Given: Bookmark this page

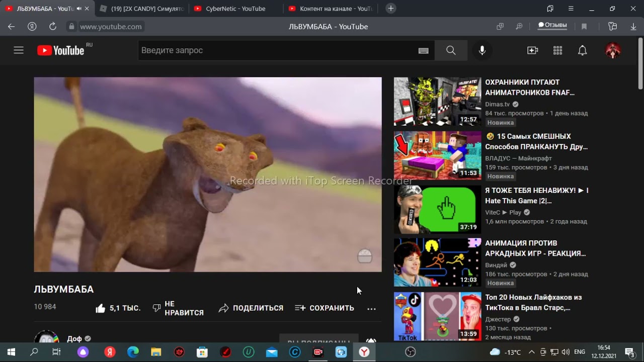Looking at the screenshot, I should click(584, 27).
